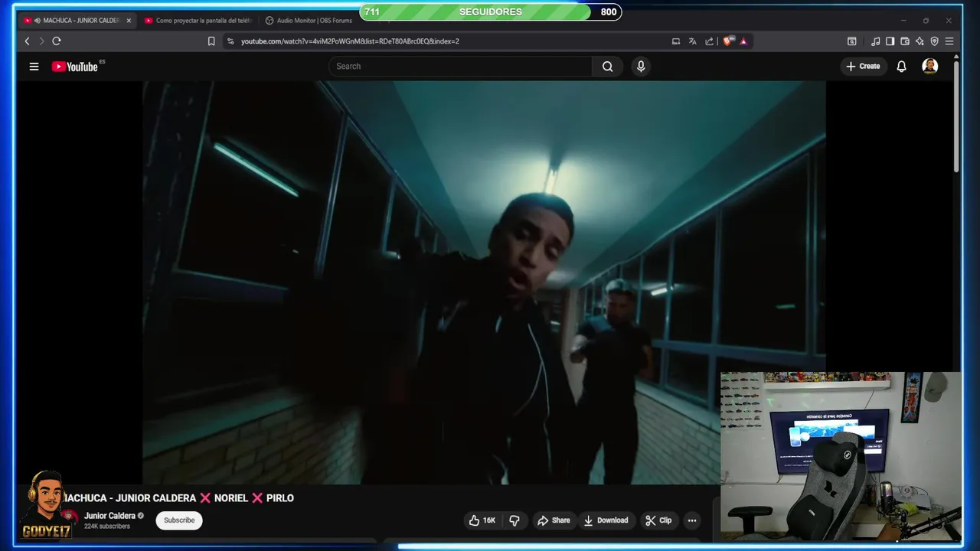Mute the MACHUCA tab via its speaker icon

coord(38,21)
